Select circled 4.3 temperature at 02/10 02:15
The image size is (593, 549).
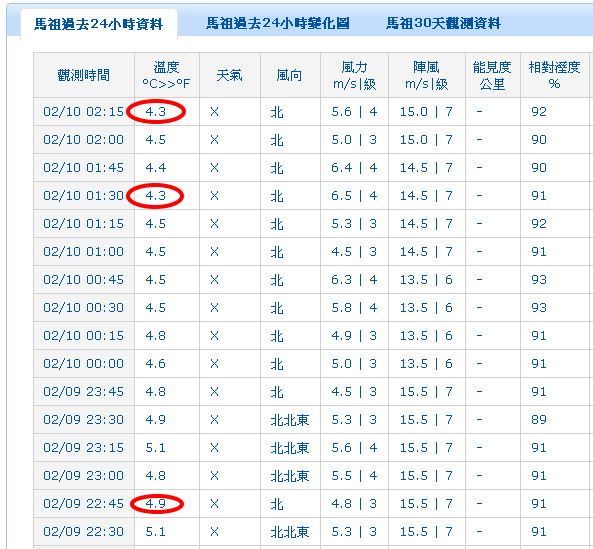tap(156, 112)
